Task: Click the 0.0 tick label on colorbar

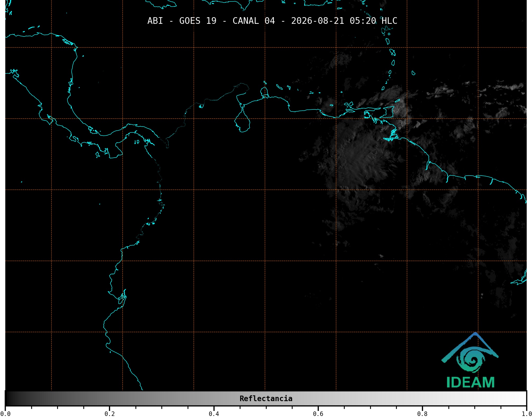Action: 5,414
